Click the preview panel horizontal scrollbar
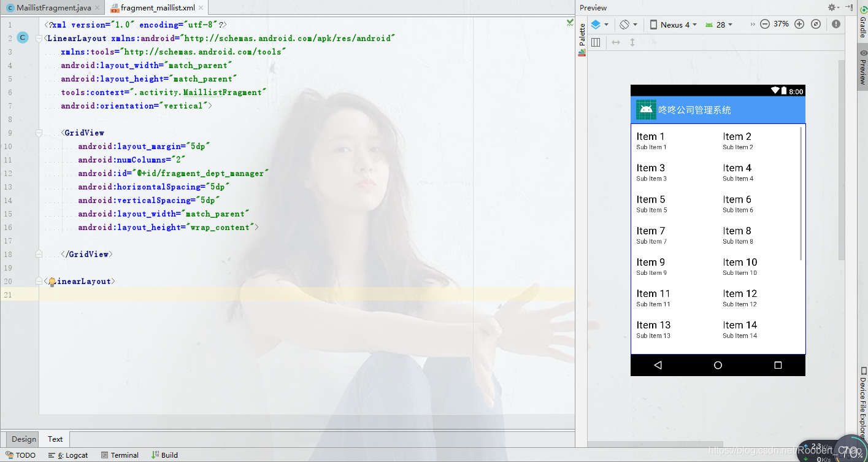The image size is (868, 462). click(x=656, y=445)
